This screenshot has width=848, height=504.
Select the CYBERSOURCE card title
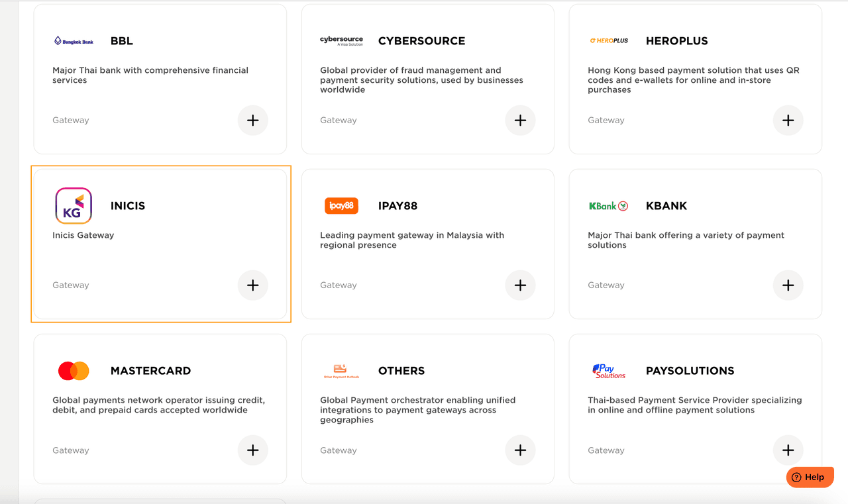[x=421, y=41]
